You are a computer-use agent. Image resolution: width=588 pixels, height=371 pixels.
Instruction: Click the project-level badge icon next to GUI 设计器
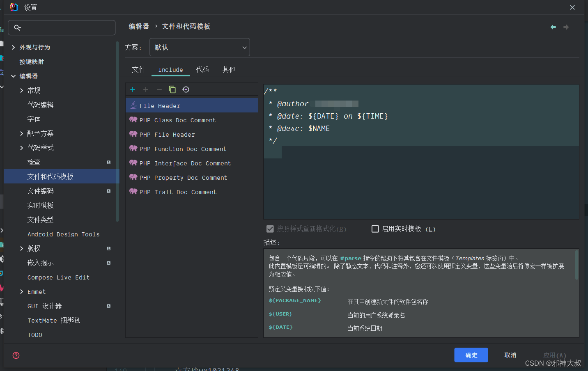click(108, 306)
